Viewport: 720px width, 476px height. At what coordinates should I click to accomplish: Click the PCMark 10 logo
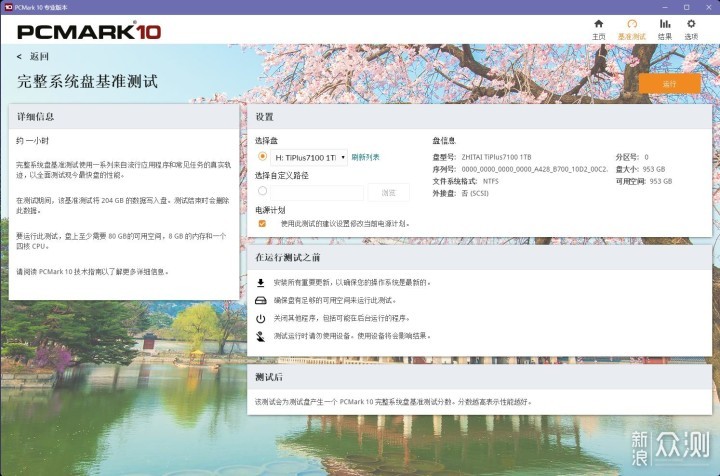(x=89, y=31)
